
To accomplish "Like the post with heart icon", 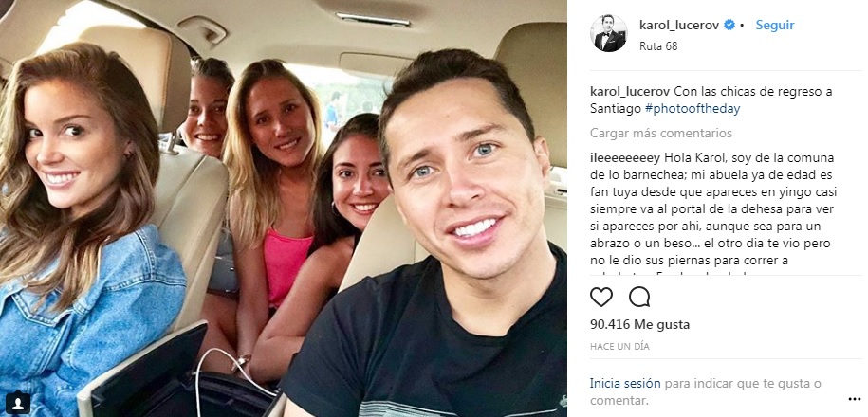I will (x=601, y=297).
